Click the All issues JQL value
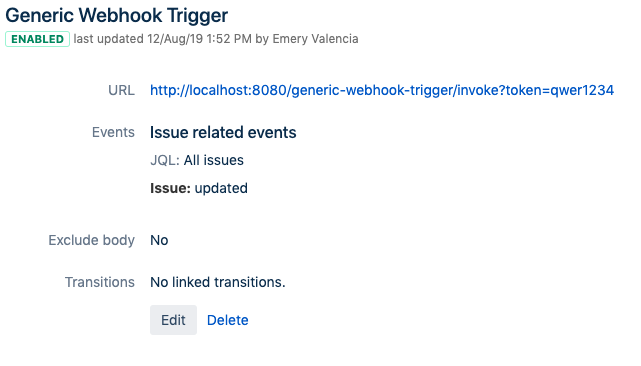Screen dimensions: 641x366 [x=213, y=160]
